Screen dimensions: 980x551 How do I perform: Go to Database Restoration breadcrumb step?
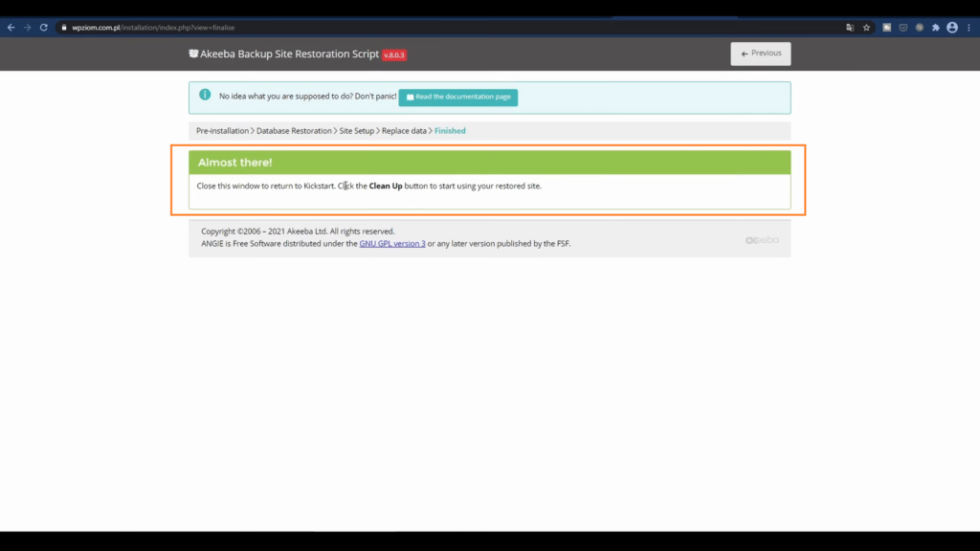[x=294, y=131]
